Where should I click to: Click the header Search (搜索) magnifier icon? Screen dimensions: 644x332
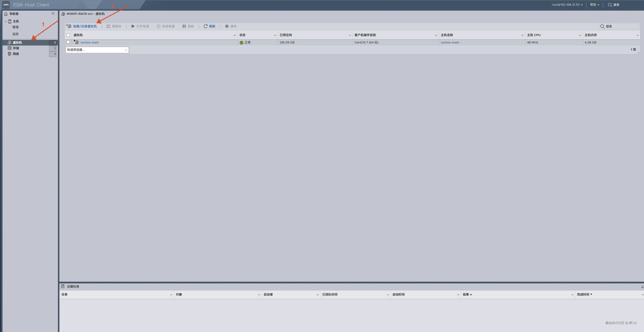pos(610,5)
